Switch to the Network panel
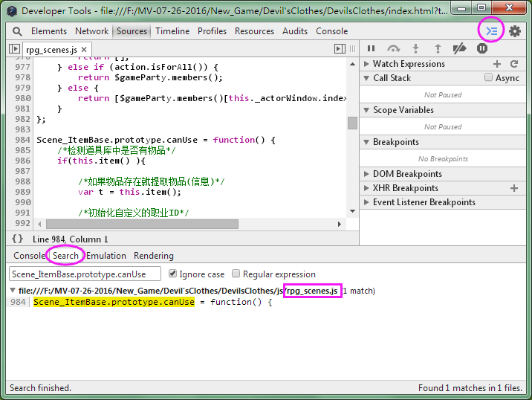This screenshot has width=532, height=400. click(91, 31)
